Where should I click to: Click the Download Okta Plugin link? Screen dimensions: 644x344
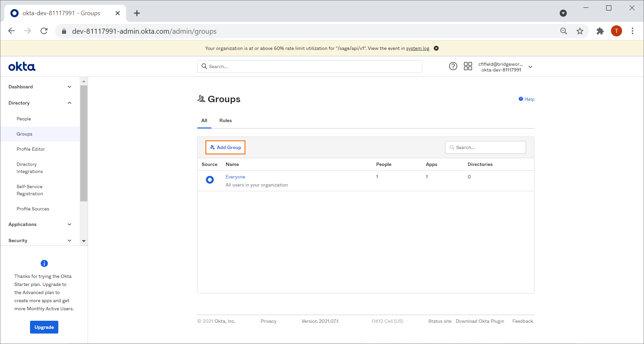(480, 321)
